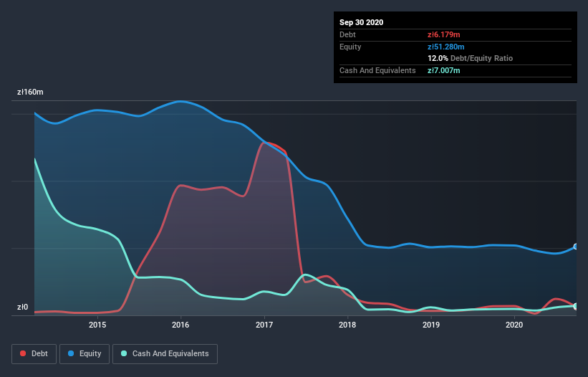This screenshot has width=588, height=377.
Task: Toggle the Debt series legend button
Action: coord(34,354)
